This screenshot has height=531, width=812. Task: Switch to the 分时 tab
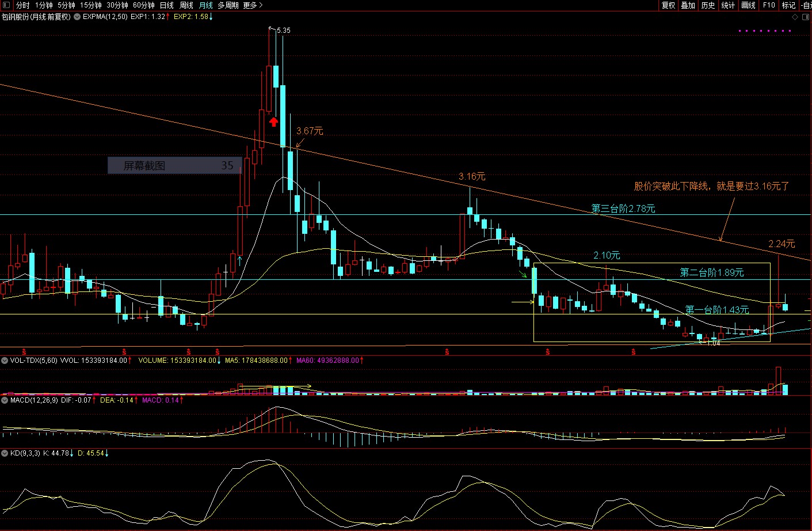click(22, 5)
